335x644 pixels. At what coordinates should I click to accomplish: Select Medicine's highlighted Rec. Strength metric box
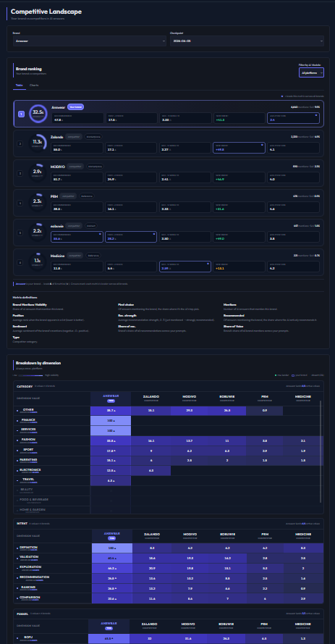(x=185, y=266)
